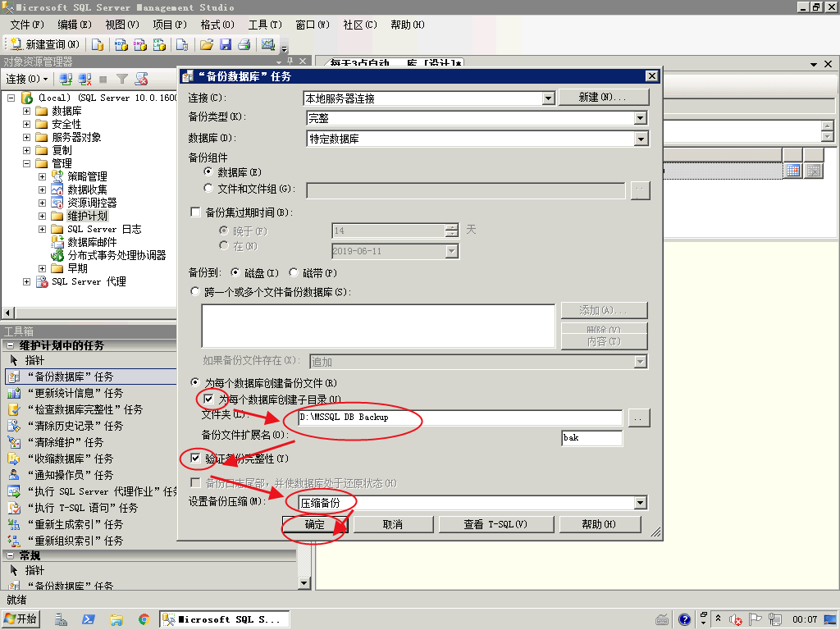
Task: Collapse the 维护计划中的任务 toolbox section
Action: coord(10,345)
